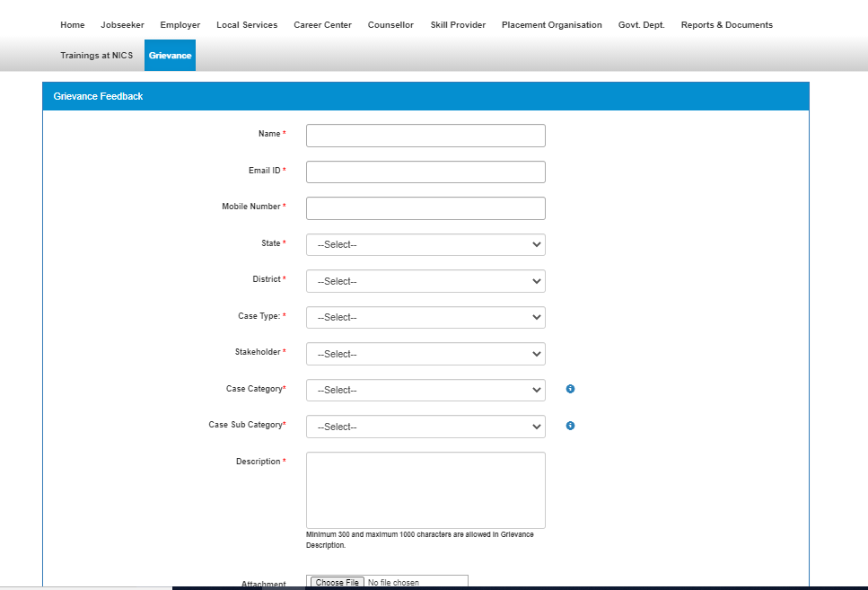Go to the Home menu item
868x590 pixels.
[73, 25]
